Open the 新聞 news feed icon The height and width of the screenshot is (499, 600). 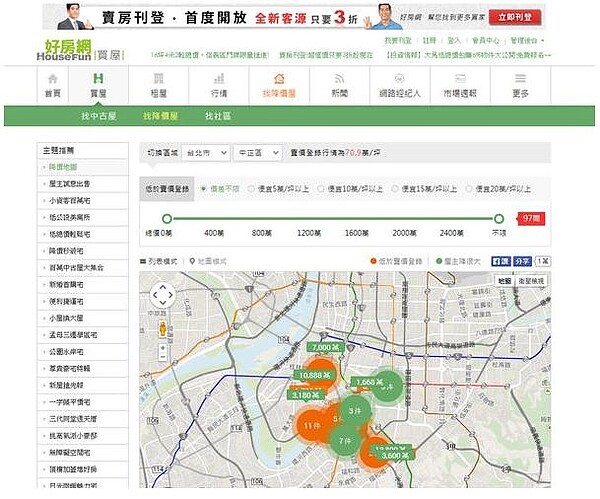coord(339,78)
